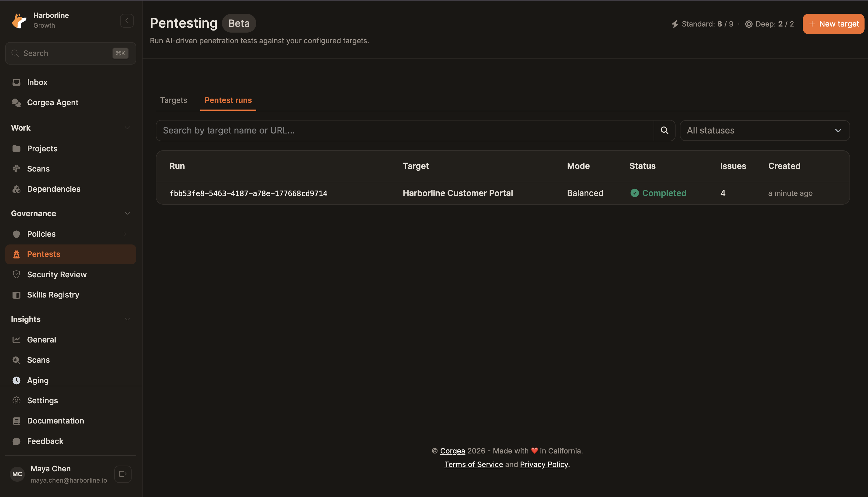Click the Created column header
Screen dimensions: 868x497
(x=784, y=166)
